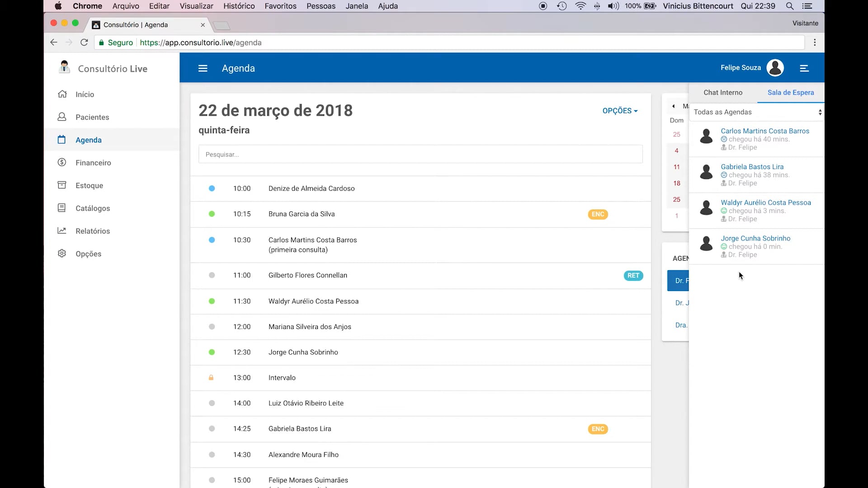Screen dimensions: 868x488
Task: Click the blue status dot at 10:00
Action: (x=212, y=188)
